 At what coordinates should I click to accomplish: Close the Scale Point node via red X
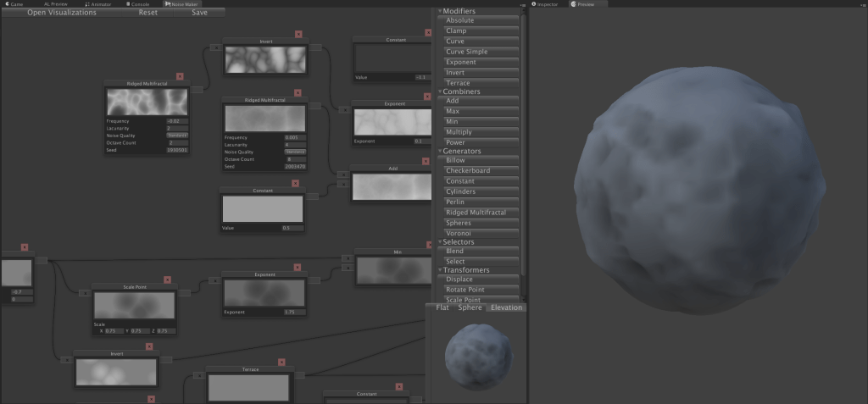pyautogui.click(x=167, y=279)
